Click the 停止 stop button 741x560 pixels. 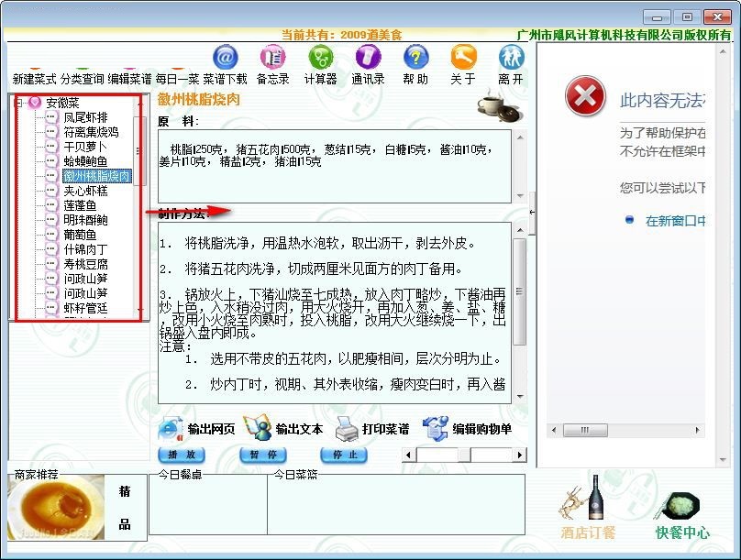344,455
